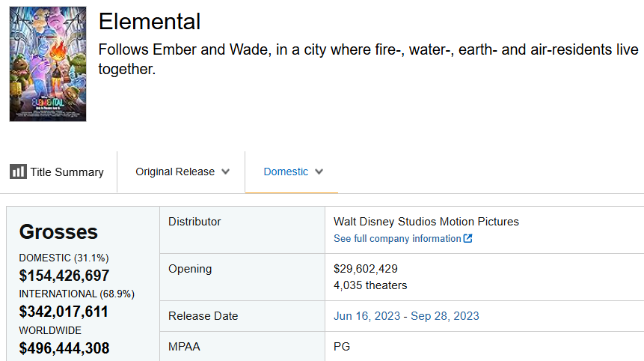The height and width of the screenshot is (361, 644).
Task: Open the Jun 16, 2023 release date link
Action: (367, 316)
